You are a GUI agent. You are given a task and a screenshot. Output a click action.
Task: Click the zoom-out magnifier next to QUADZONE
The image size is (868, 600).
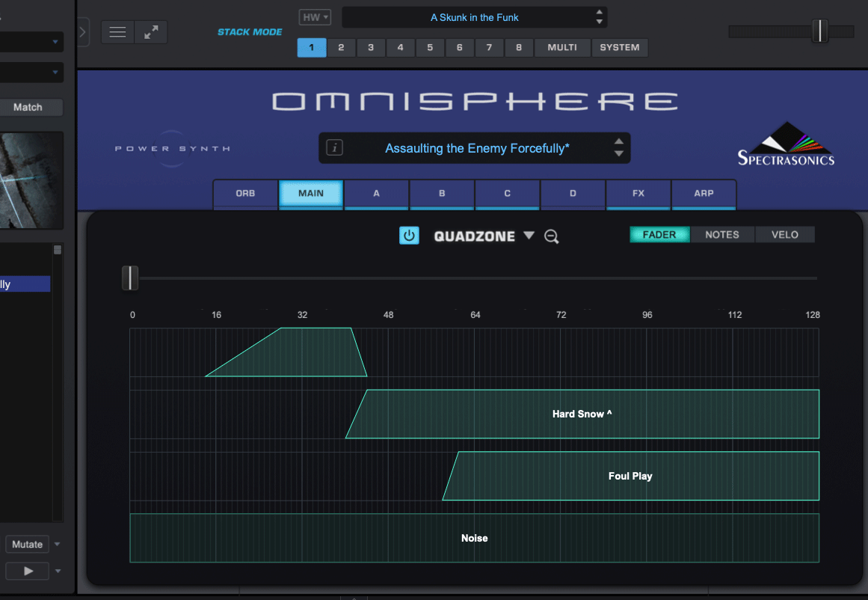tap(551, 236)
